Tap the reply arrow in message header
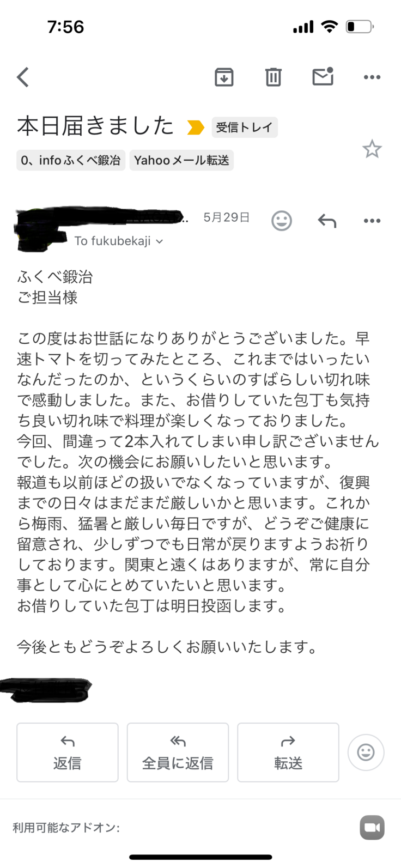The height and width of the screenshot is (868, 401). click(327, 221)
